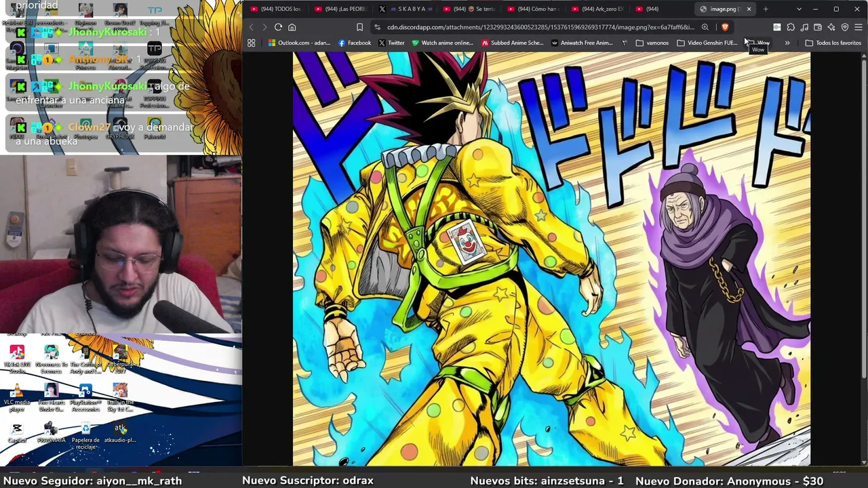Add a new browser tab
This screenshot has width=868, height=488.
[766, 9]
